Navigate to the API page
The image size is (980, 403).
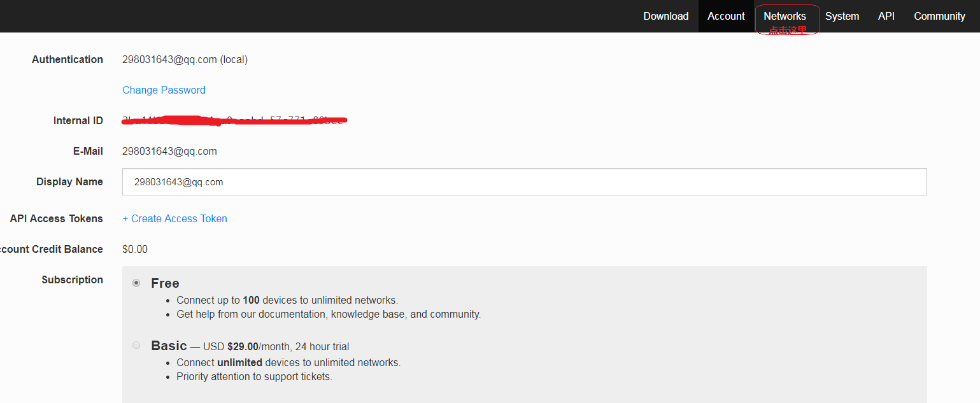point(886,16)
